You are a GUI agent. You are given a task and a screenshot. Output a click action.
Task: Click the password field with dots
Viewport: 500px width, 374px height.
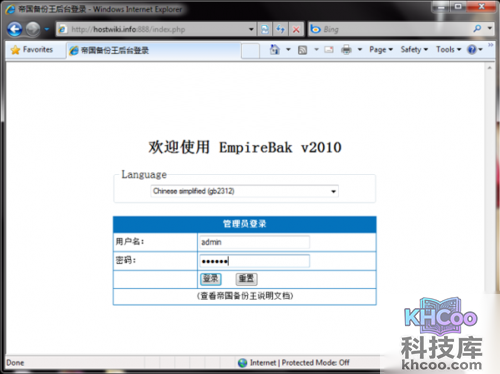coord(254,261)
